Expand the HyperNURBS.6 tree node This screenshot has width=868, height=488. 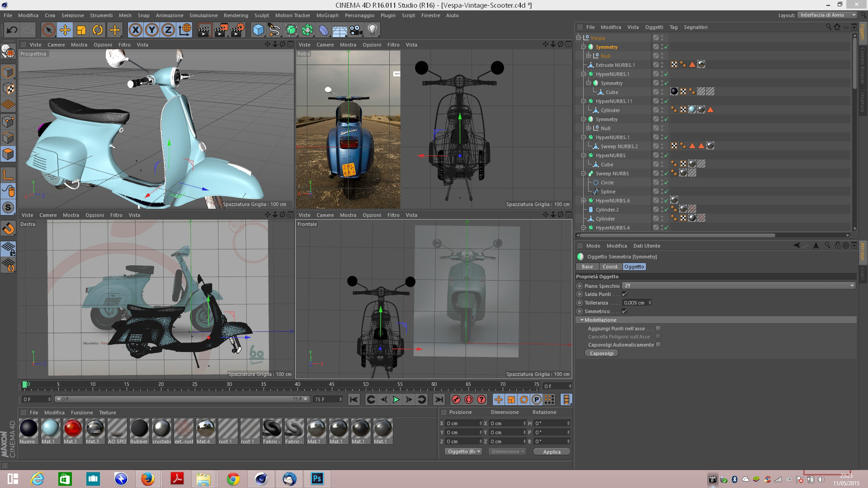pyautogui.click(x=584, y=201)
